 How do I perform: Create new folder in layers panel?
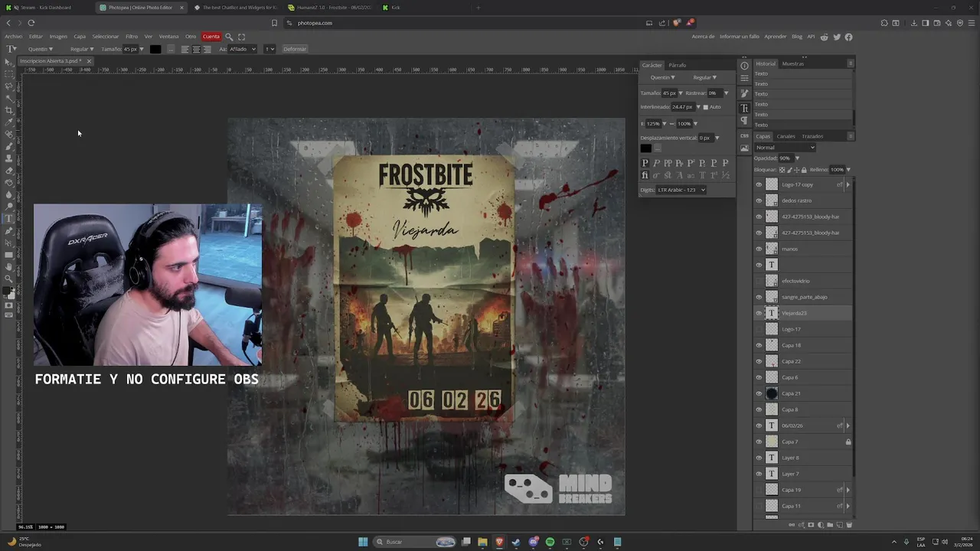coord(830,525)
